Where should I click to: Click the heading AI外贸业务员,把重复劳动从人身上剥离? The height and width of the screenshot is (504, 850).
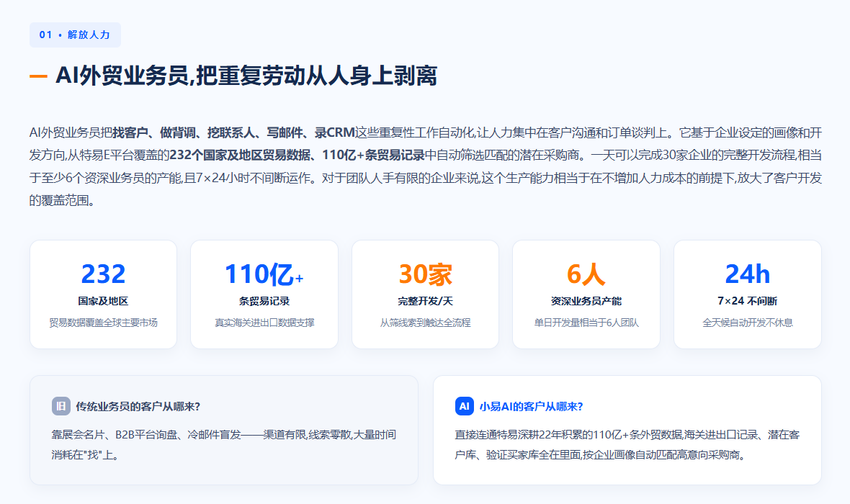(246, 76)
